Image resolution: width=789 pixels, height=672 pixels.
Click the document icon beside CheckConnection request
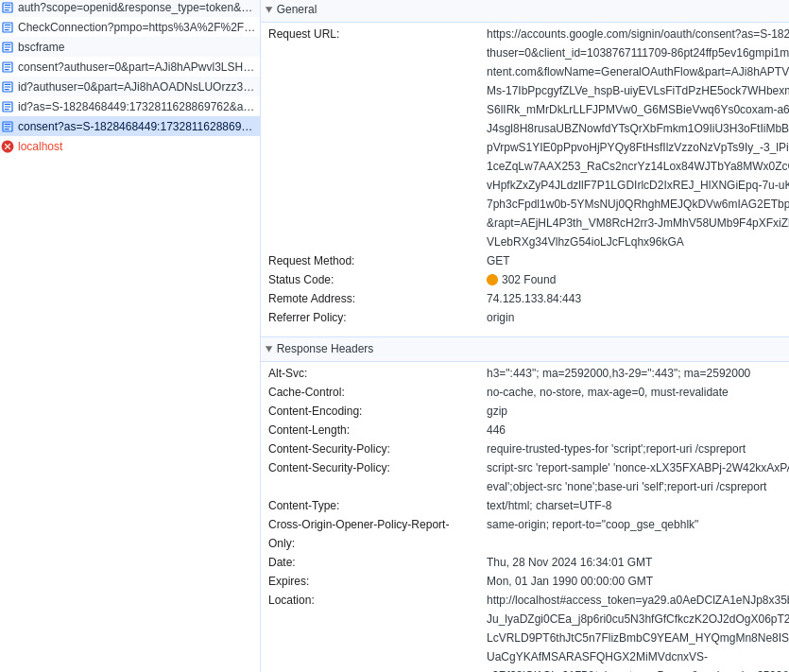pos(8,27)
